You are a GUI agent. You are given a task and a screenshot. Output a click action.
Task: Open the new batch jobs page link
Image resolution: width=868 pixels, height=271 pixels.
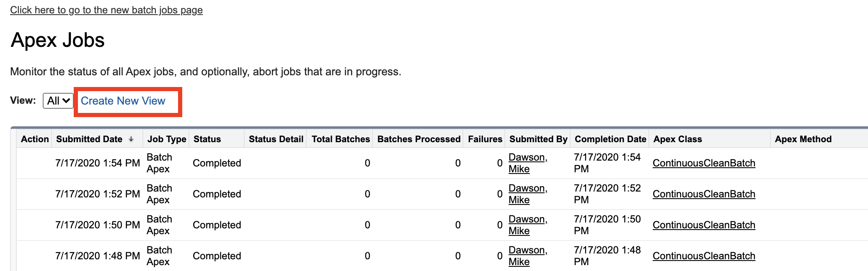coord(106,10)
